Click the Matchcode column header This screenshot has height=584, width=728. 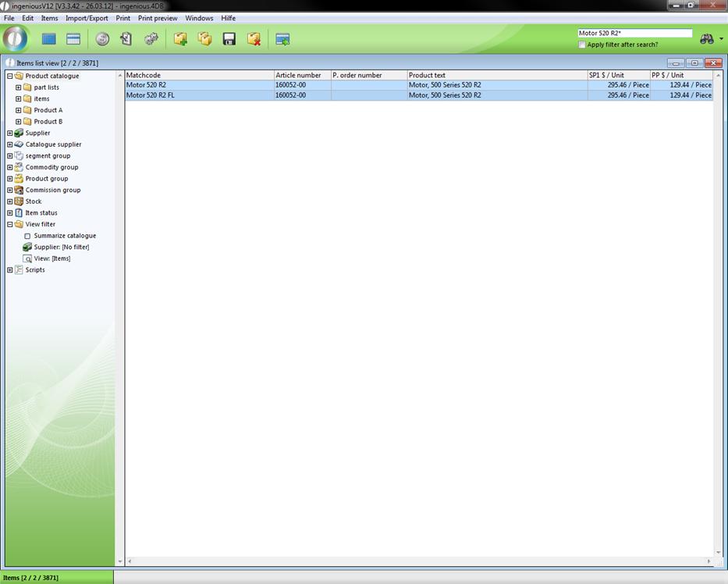[199, 75]
